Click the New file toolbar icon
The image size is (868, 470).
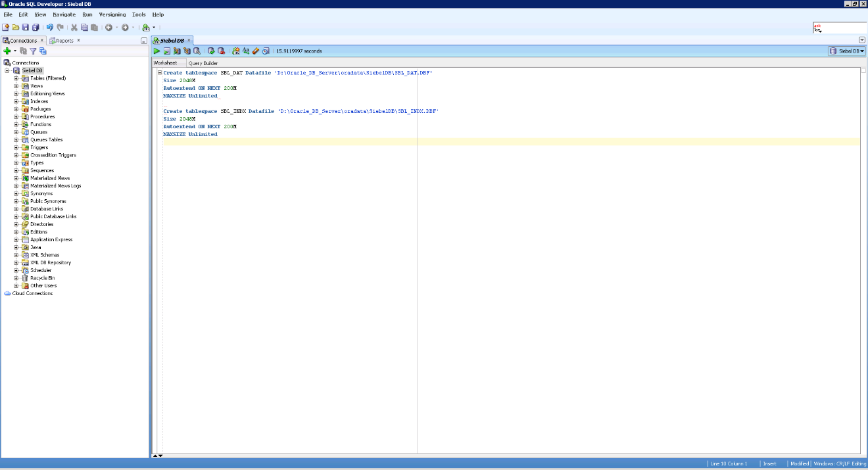pyautogui.click(x=5, y=28)
